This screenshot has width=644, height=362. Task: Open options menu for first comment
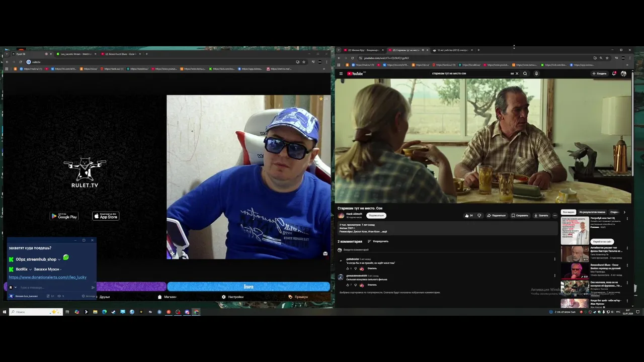(555, 259)
